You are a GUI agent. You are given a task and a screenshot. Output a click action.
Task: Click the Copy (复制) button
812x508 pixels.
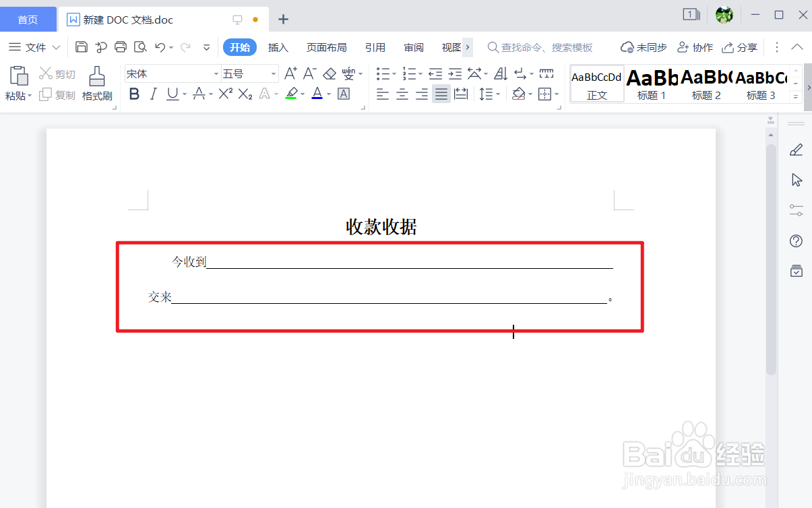click(57, 95)
